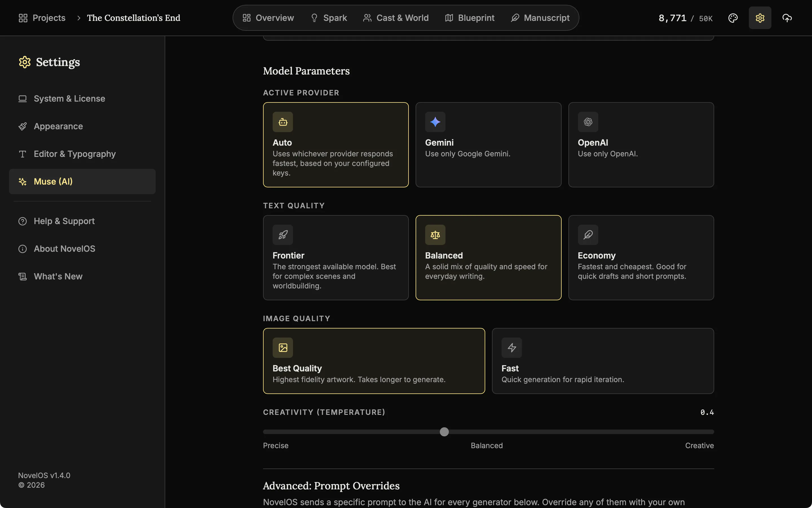Click the Manuscript feather icon
The image size is (812, 508).
coord(515,18)
